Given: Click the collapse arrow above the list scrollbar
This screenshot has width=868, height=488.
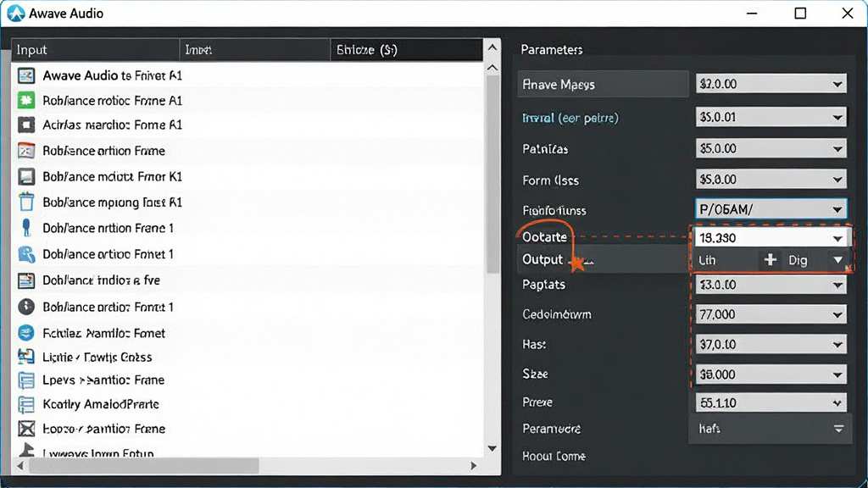Looking at the screenshot, I should pyautogui.click(x=492, y=47).
